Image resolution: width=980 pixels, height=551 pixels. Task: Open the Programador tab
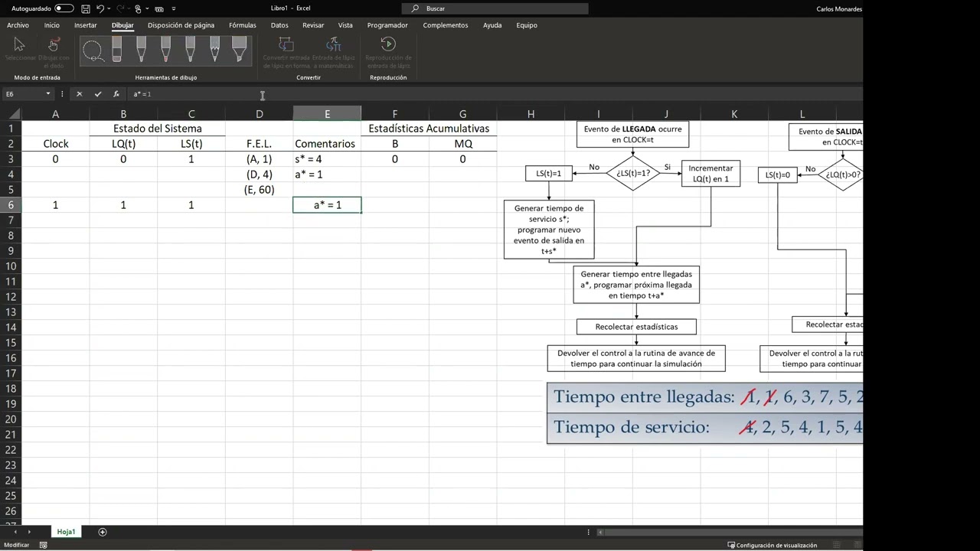click(387, 25)
